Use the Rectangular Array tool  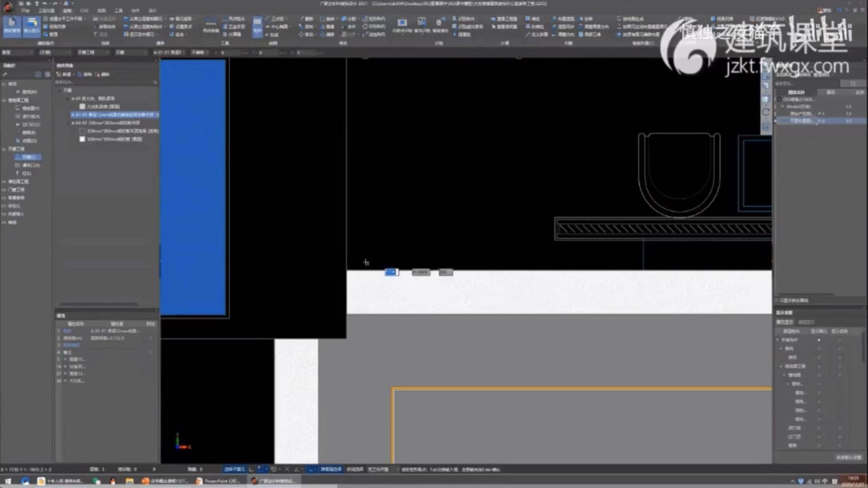coord(374,18)
